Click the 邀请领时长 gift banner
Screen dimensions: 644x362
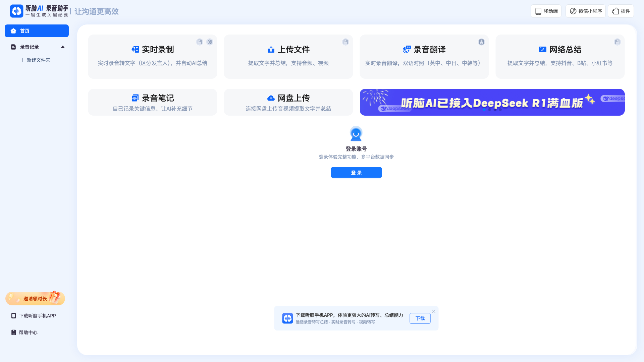[x=35, y=298]
